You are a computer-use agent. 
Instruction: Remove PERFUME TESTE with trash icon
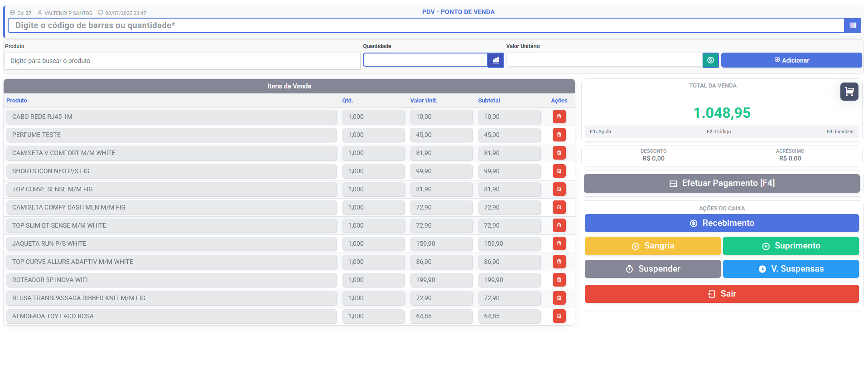(x=559, y=135)
